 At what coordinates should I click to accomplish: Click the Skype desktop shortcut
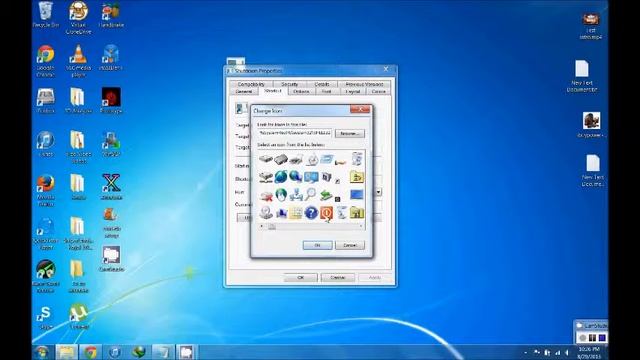coord(45,318)
